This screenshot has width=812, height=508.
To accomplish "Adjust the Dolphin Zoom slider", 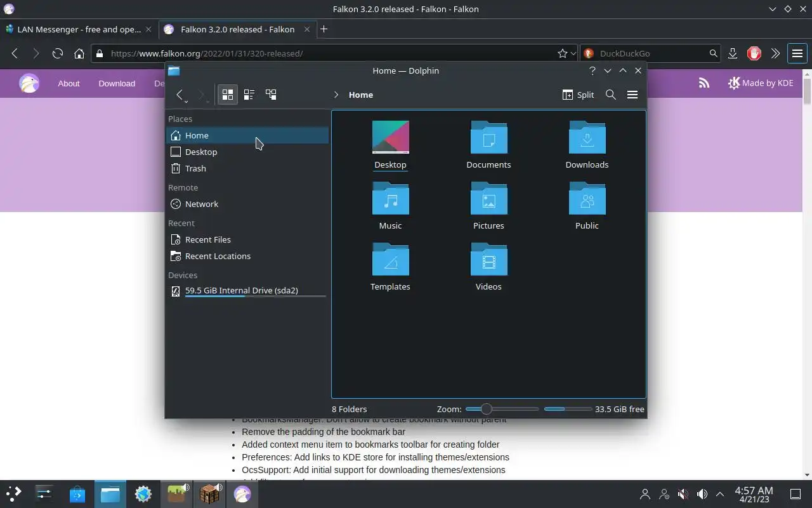I will pyautogui.click(x=502, y=409).
